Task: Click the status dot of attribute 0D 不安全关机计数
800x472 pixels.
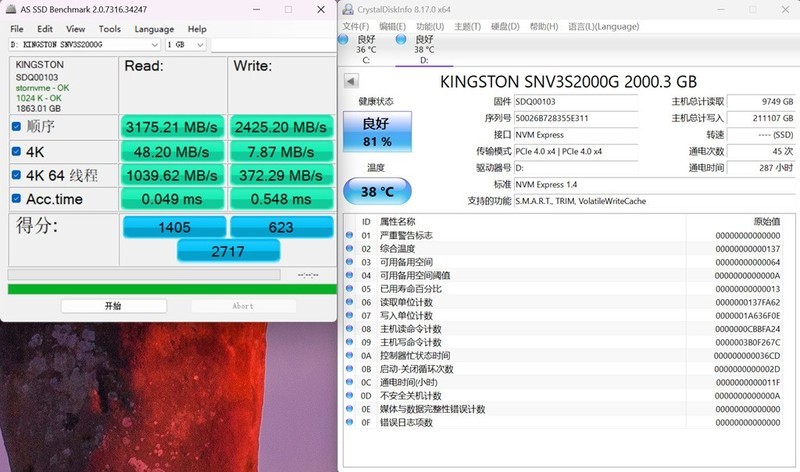Action: click(349, 395)
